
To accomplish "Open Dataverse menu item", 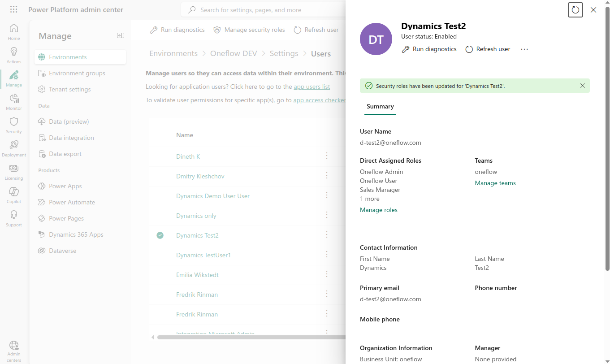I will click(80, 251).
